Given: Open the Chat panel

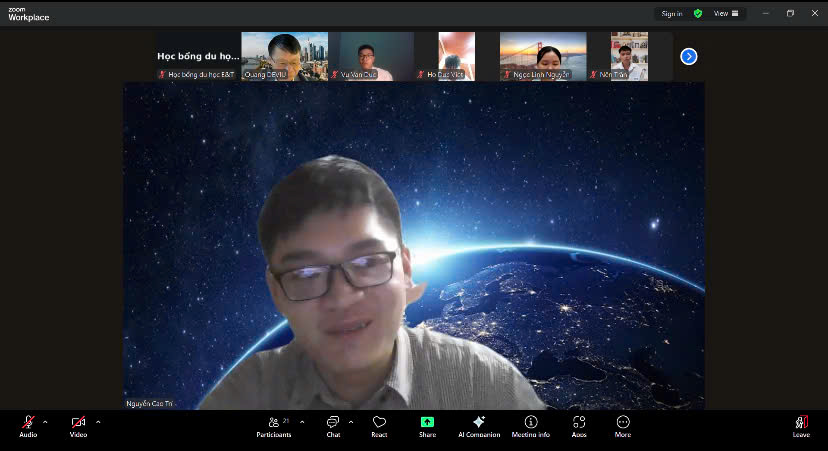Looking at the screenshot, I should click(x=333, y=424).
